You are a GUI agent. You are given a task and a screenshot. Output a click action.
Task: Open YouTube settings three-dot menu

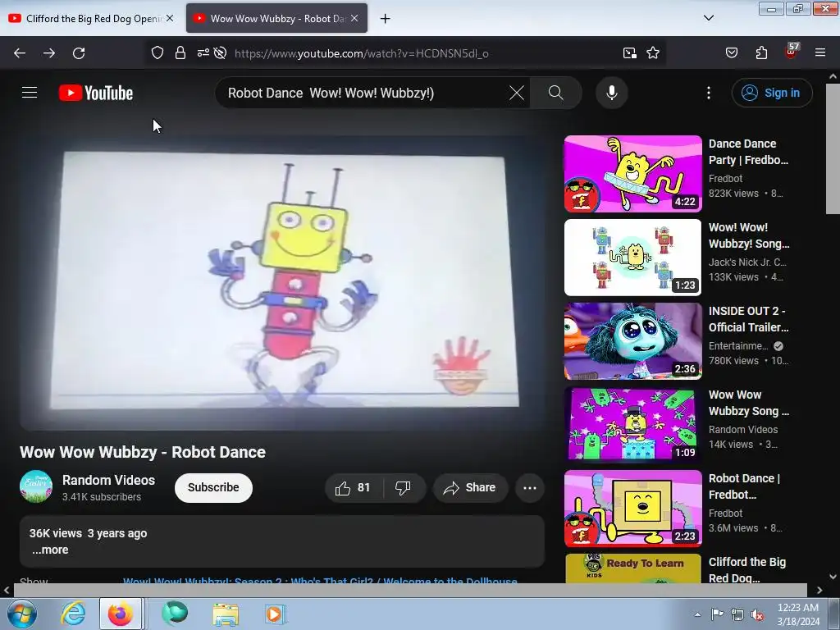[708, 93]
